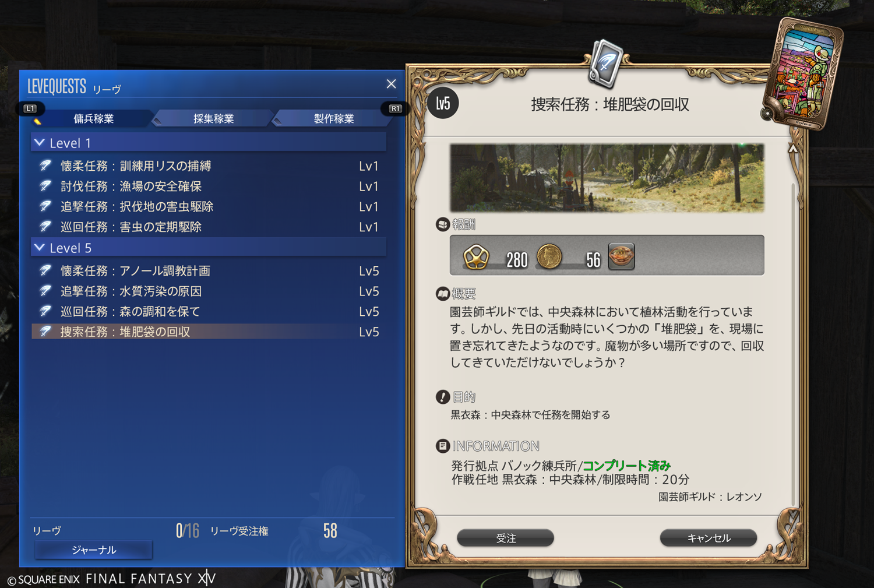The height and width of the screenshot is (588, 874).
Task: Select leve 討伐任務：漁場の安全確保
Action: (209, 186)
